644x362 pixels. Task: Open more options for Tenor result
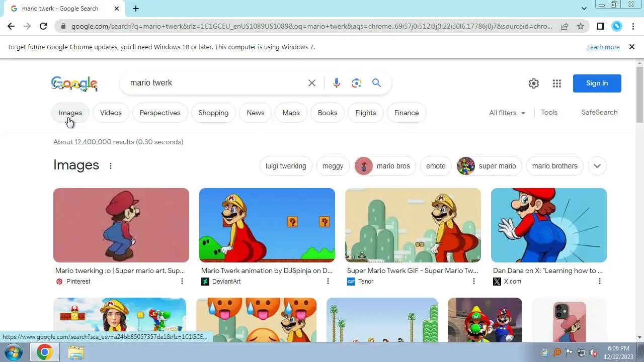[474, 282]
